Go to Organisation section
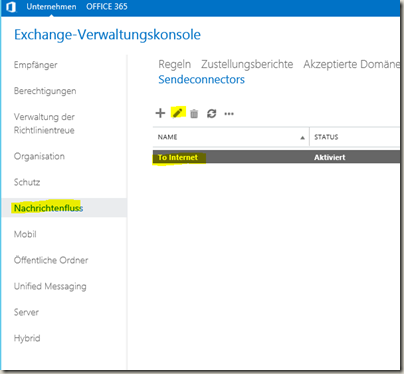 tap(39, 156)
